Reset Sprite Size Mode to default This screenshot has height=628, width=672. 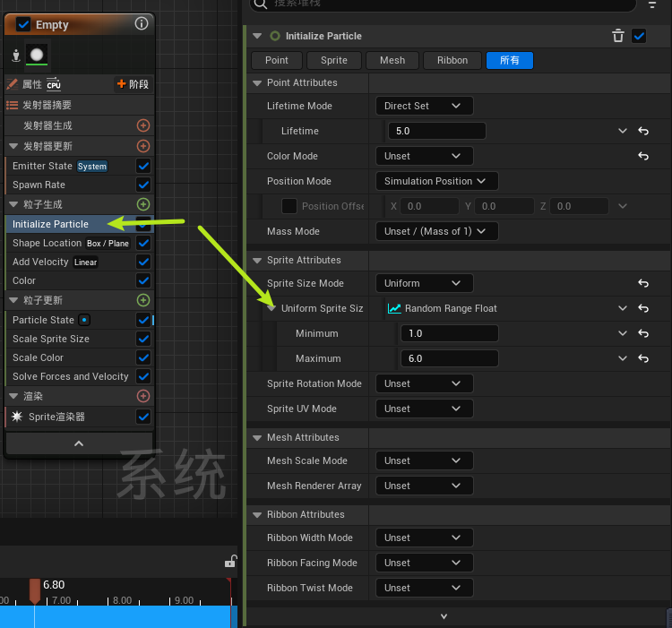click(643, 283)
